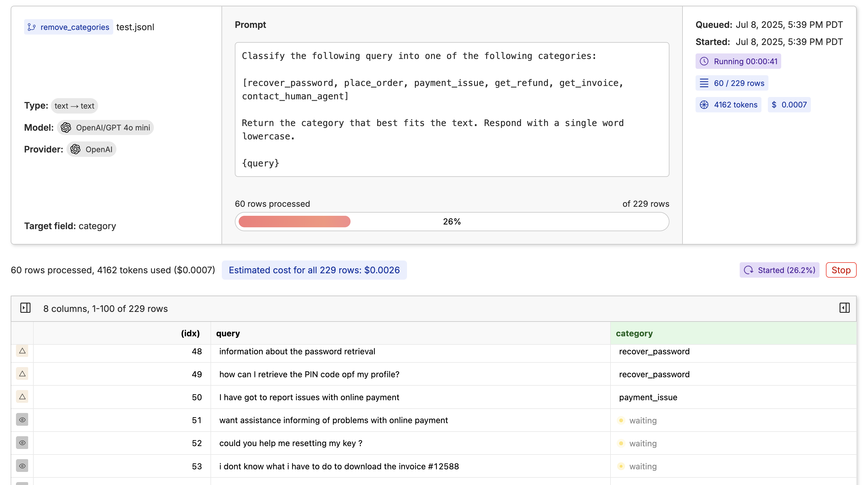This screenshot has width=868, height=485.
Task: Click the token icon beside 4162 tokens
Action: 704,105
